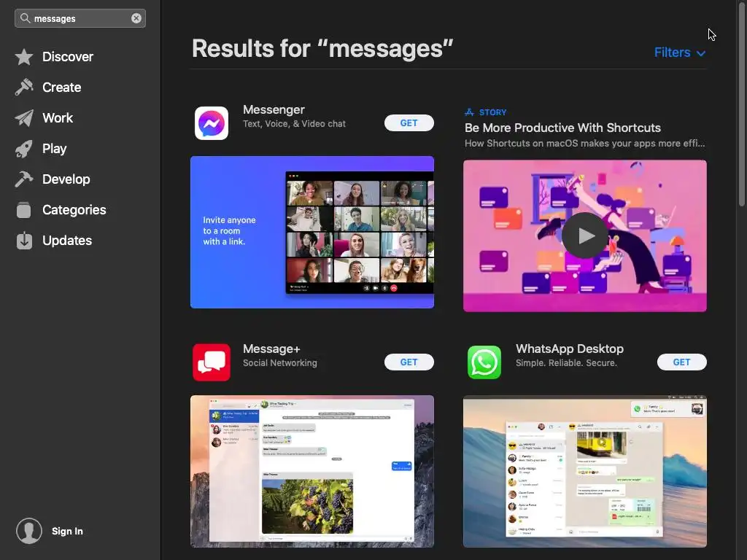
Task: Sign In to account
Action: [67, 531]
